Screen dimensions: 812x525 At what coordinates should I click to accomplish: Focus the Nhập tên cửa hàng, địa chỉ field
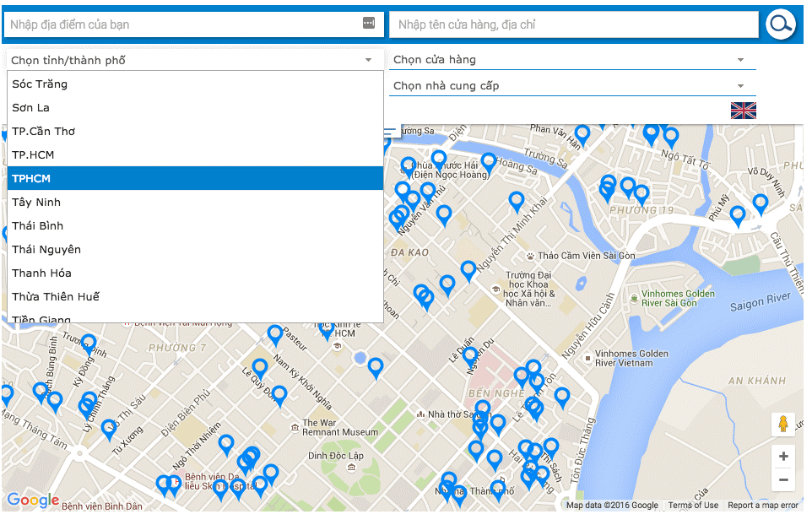click(x=574, y=24)
